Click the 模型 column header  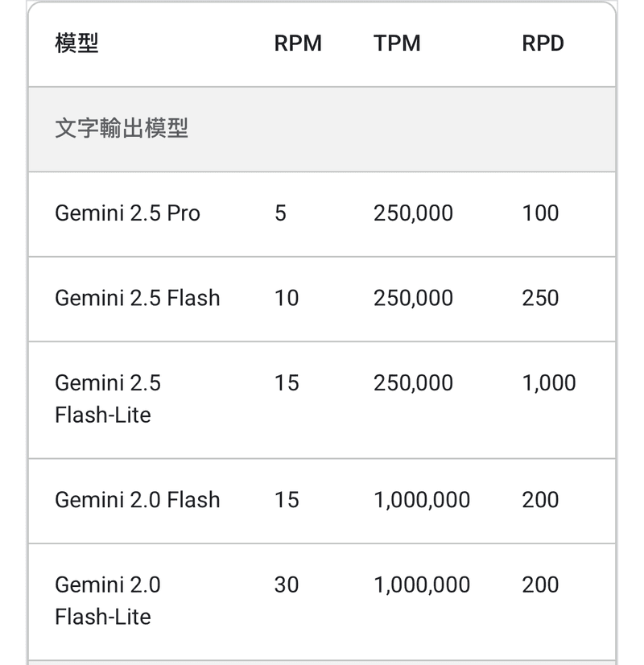76,43
